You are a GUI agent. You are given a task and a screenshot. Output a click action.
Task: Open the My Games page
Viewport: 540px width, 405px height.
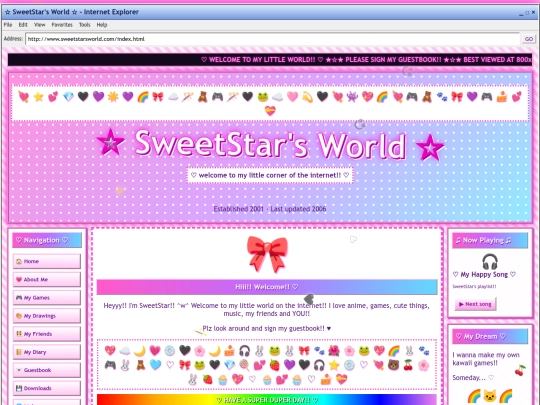click(47, 298)
